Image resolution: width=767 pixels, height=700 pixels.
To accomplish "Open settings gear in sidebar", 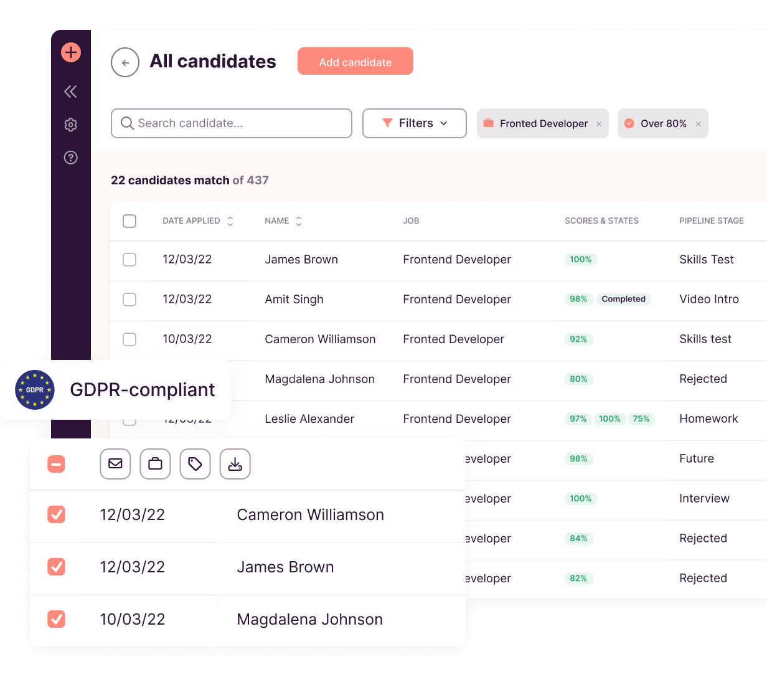I will [x=71, y=125].
